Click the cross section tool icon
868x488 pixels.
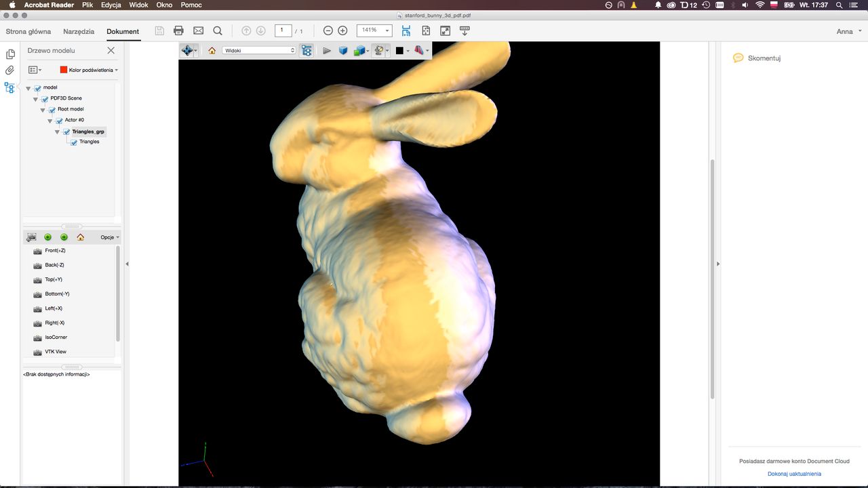tap(419, 50)
